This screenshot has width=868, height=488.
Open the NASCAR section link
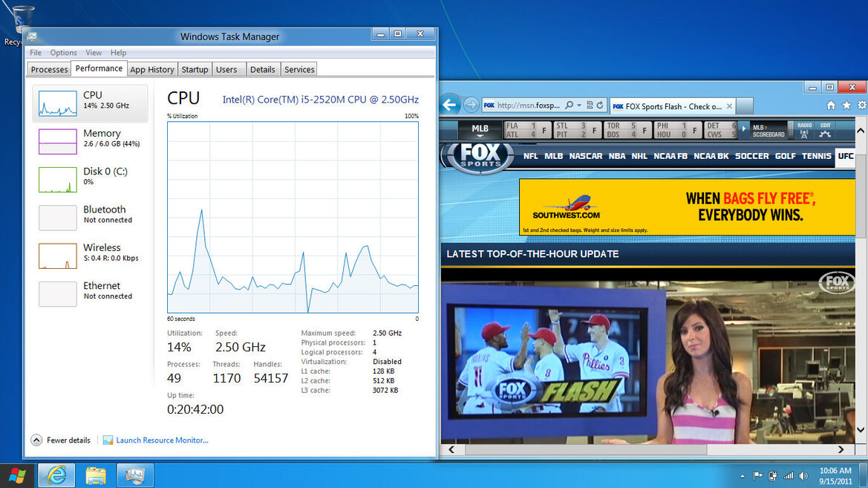point(586,156)
